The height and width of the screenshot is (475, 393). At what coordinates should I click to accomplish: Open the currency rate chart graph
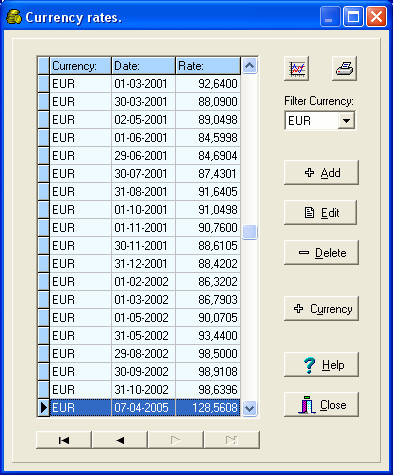(x=296, y=68)
